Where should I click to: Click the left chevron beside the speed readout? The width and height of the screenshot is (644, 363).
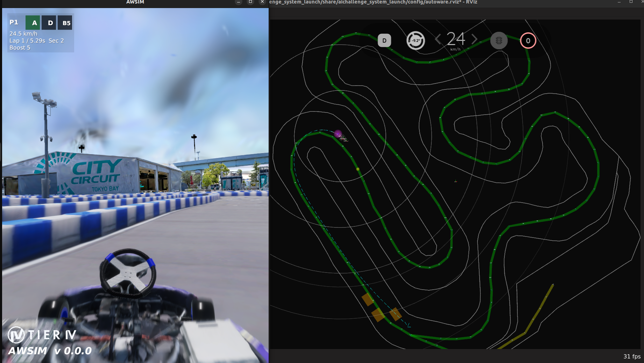438,39
